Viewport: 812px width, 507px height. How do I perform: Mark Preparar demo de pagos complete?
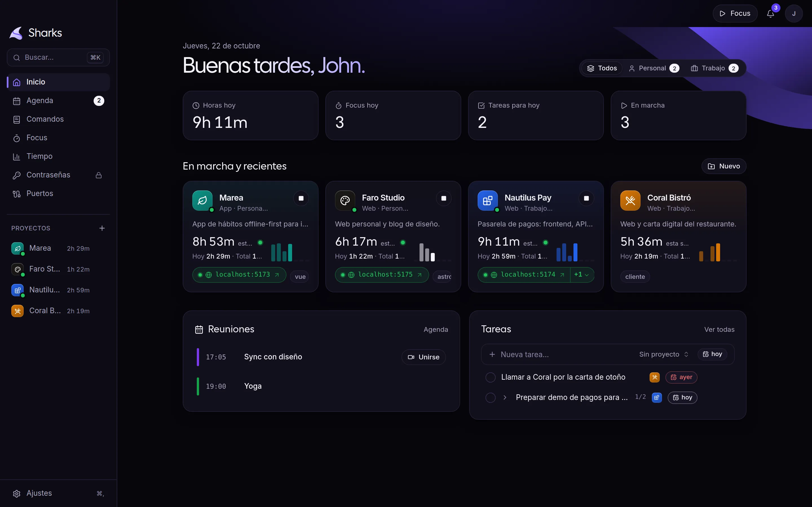point(490,397)
